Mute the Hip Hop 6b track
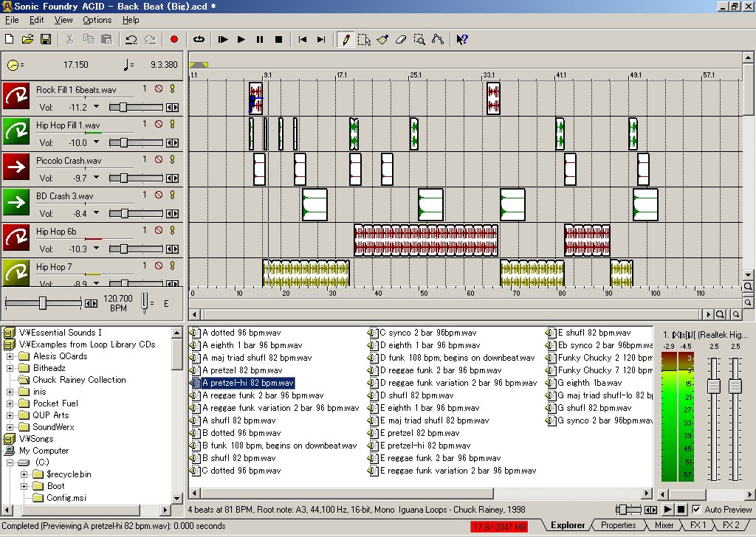This screenshot has height=537, width=756. click(x=159, y=230)
